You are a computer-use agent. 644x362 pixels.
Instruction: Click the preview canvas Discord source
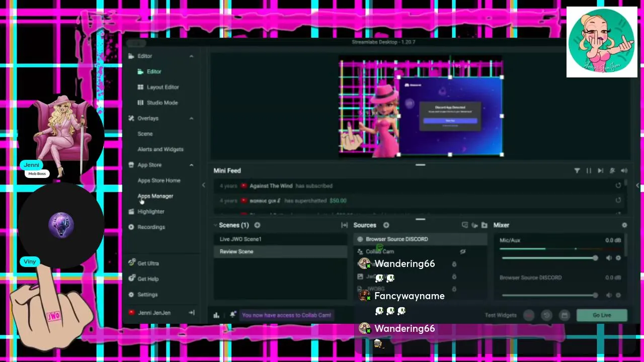450,116
